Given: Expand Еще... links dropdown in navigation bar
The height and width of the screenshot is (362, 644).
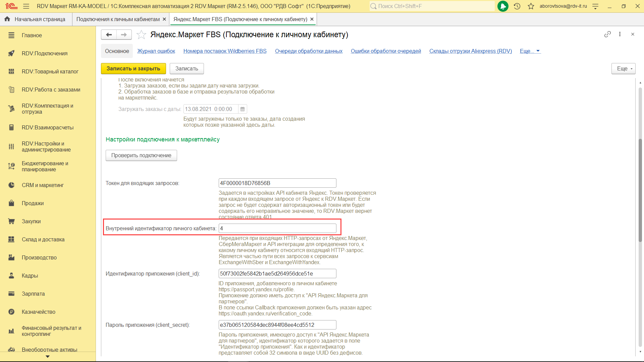Looking at the screenshot, I should pos(530,51).
